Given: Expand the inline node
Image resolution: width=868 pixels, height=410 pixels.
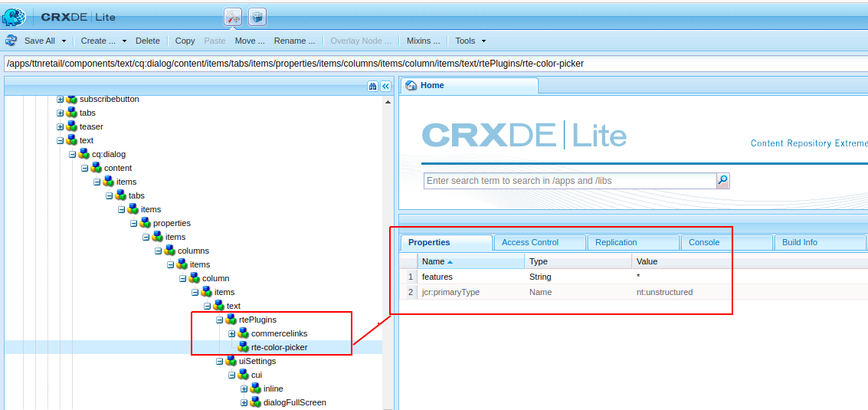Looking at the screenshot, I should tap(244, 389).
